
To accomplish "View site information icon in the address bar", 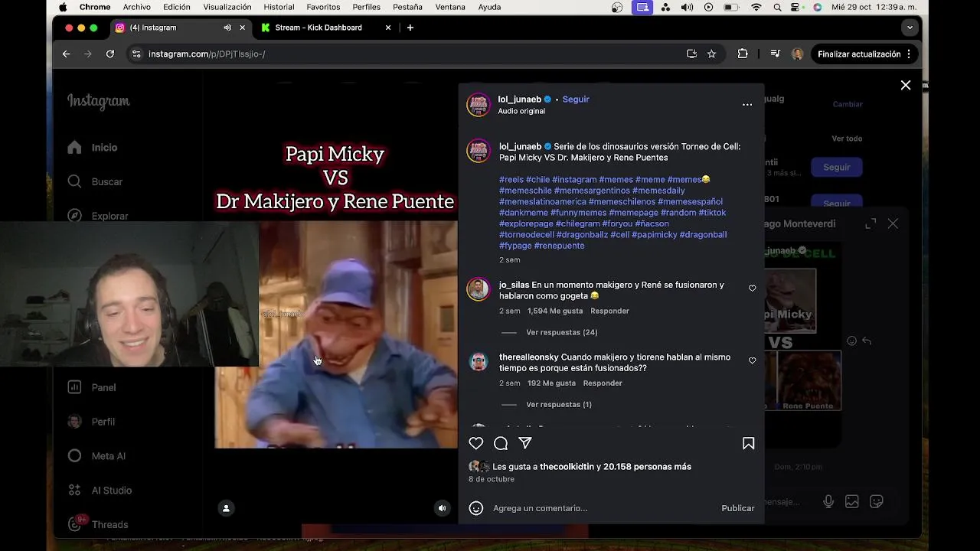I will [136, 54].
